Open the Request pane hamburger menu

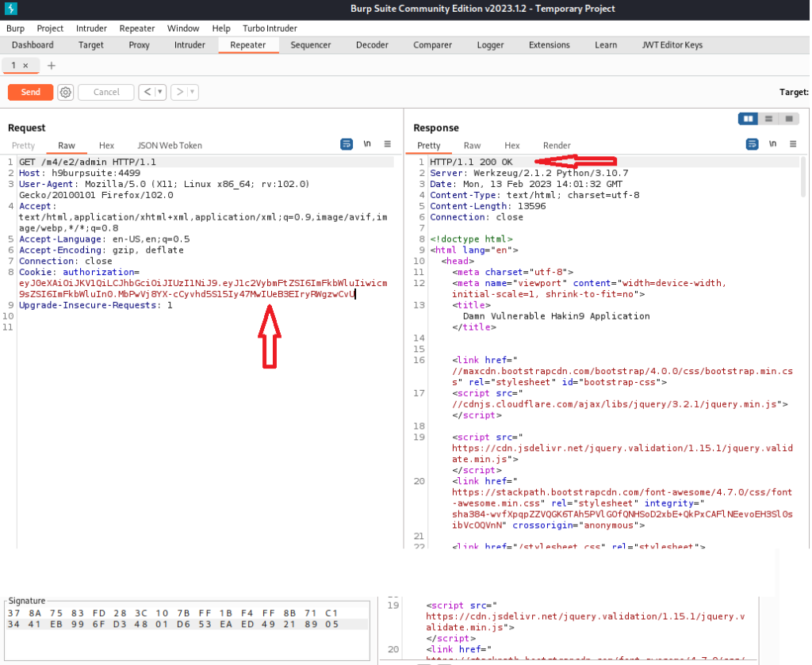387,144
